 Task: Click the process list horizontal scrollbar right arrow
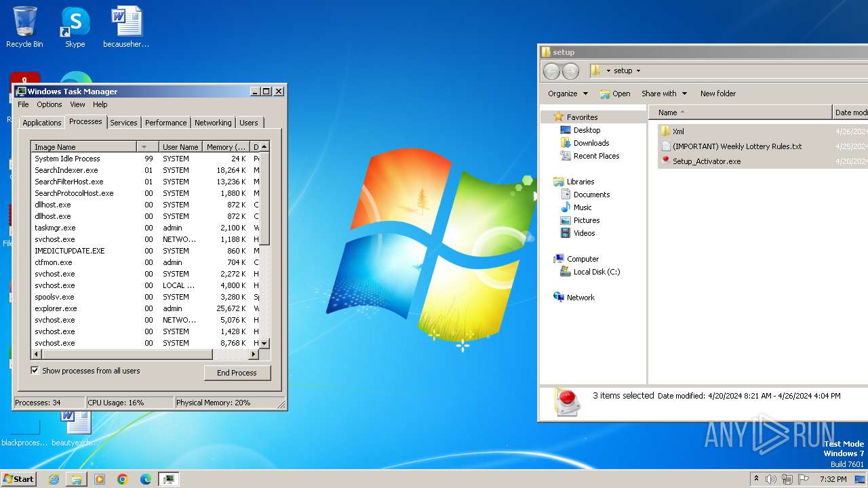pyautogui.click(x=254, y=354)
